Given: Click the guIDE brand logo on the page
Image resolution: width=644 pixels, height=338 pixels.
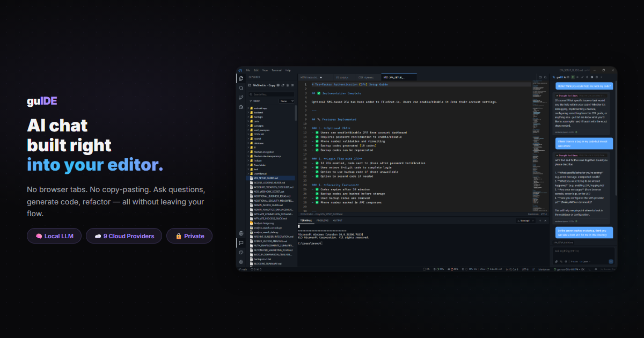Looking at the screenshot, I should (x=42, y=101).
